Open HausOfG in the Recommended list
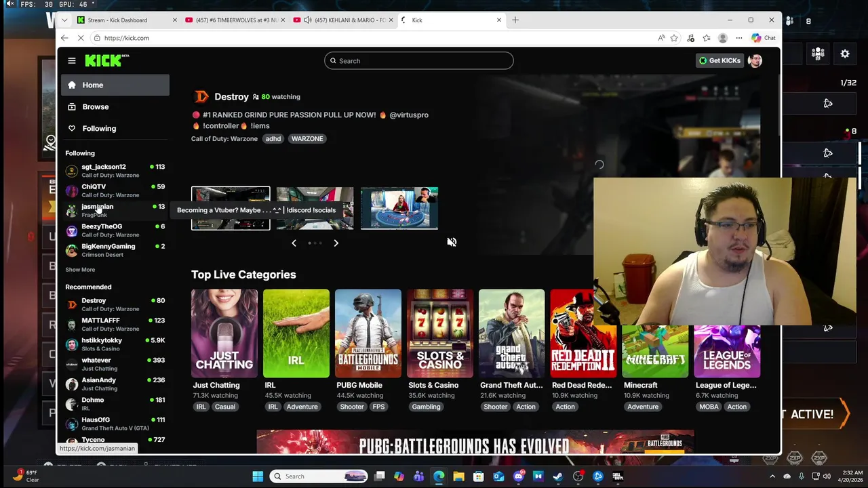This screenshot has height=488, width=868. pos(115,424)
